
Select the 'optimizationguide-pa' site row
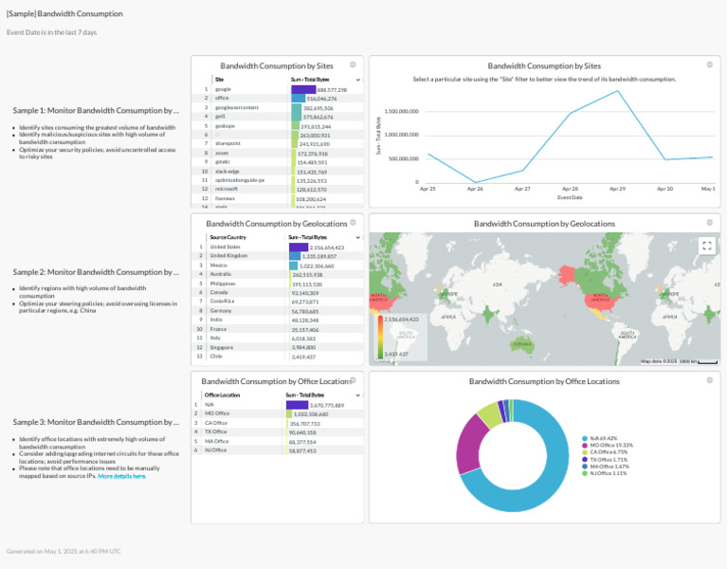pyautogui.click(x=278, y=180)
